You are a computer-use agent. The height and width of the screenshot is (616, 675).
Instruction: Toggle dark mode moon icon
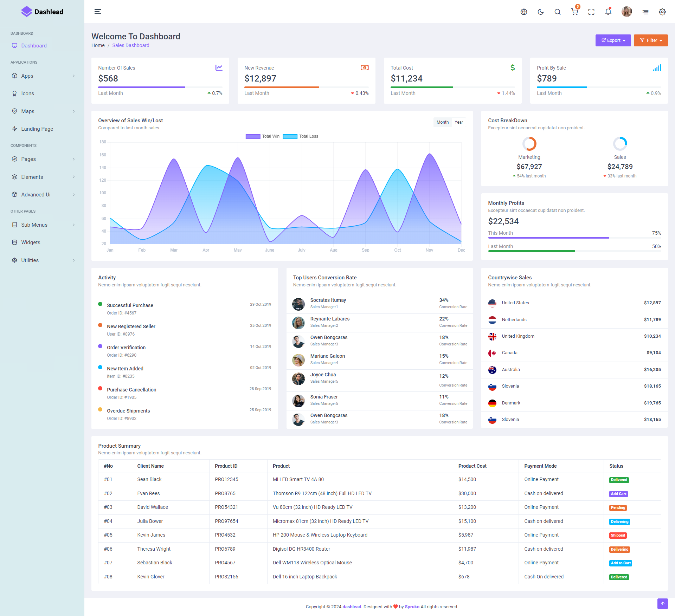tap(541, 12)
